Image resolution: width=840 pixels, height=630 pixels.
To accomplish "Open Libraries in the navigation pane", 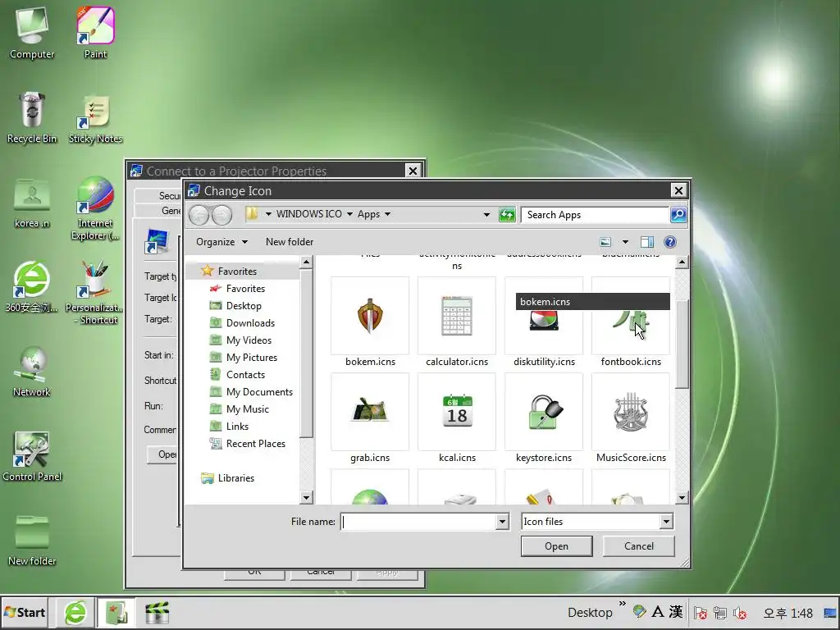I will pos(228,478).
